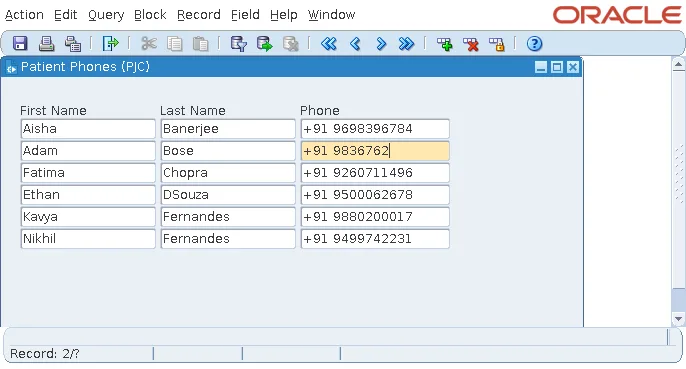Click the Remove Record red X icon
Screen dimensions: 686x369
(x=470, y=44)
